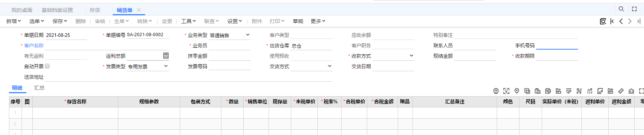This screenshot has height=135, width=644.
Task: Click the 删除 toolbar button
Action: click(81, 21)
